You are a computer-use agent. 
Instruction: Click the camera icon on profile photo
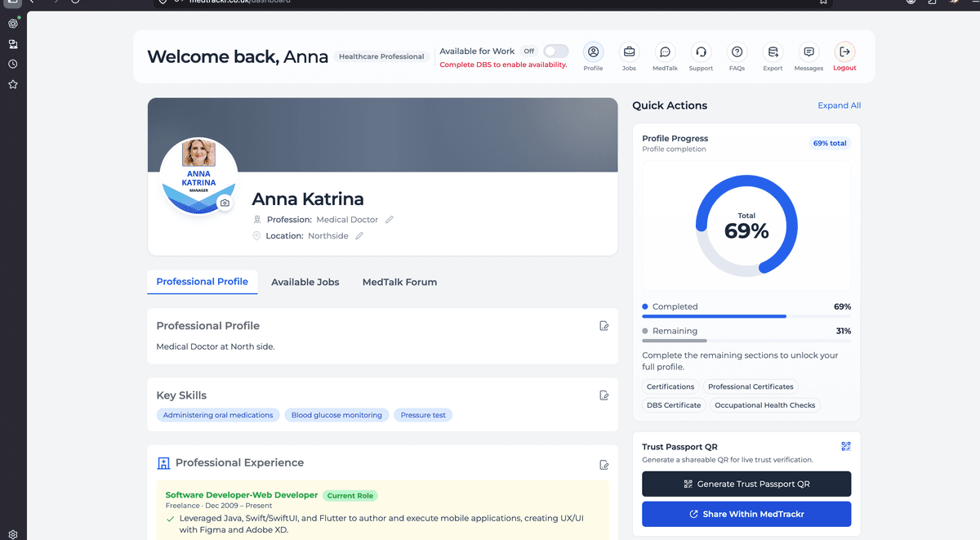coord(225,203)
